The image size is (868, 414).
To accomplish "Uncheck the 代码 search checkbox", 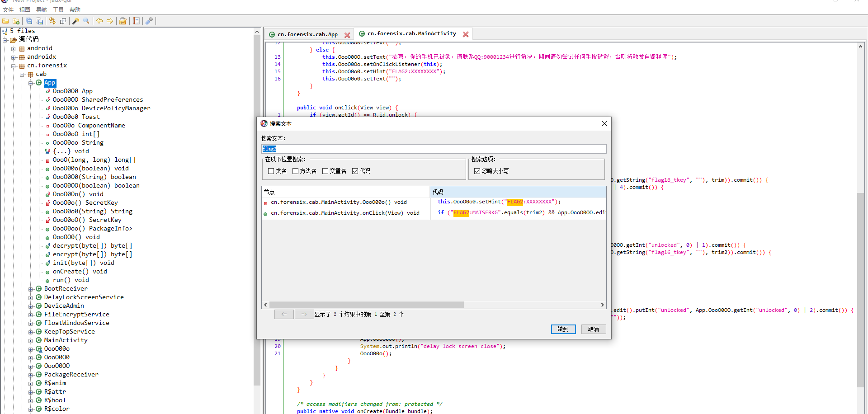I will tap(355, 171).
